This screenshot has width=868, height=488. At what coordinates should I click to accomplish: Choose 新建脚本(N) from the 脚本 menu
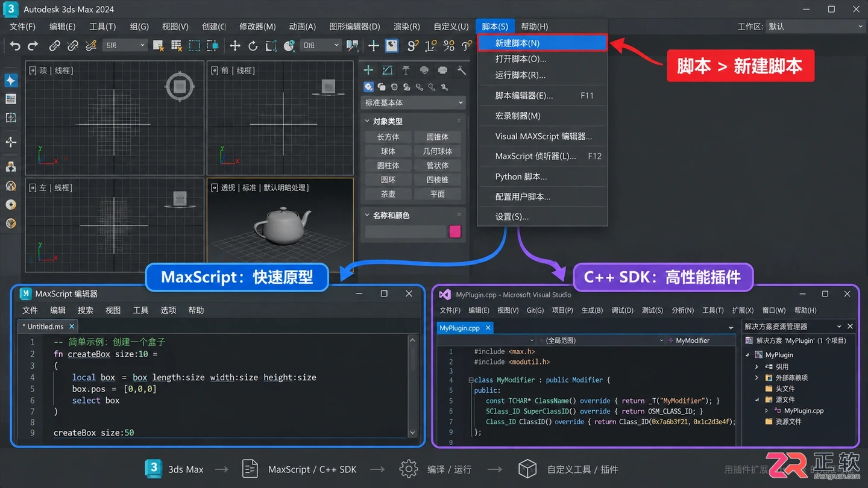click(542, 43)
